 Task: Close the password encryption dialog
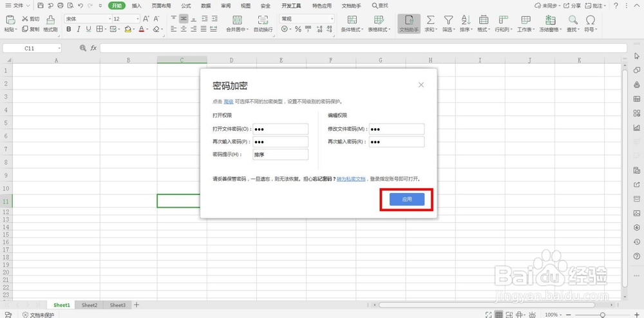pyautogui.click(x=421, y=85)
